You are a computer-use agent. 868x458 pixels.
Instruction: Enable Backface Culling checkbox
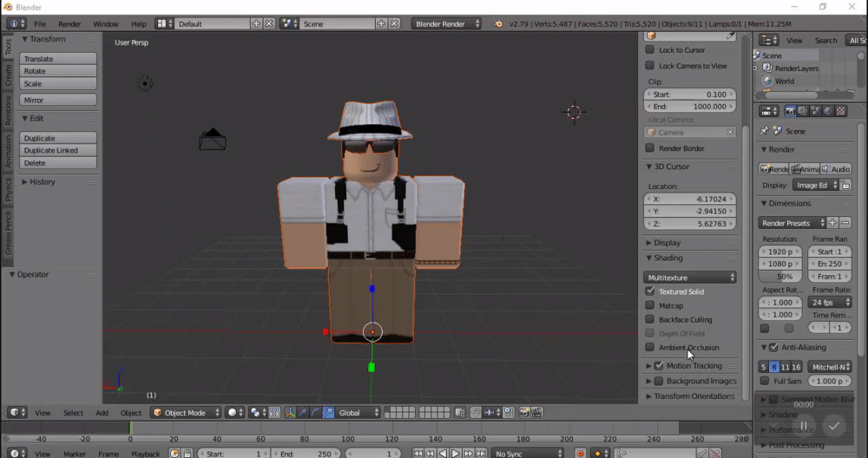650,319
